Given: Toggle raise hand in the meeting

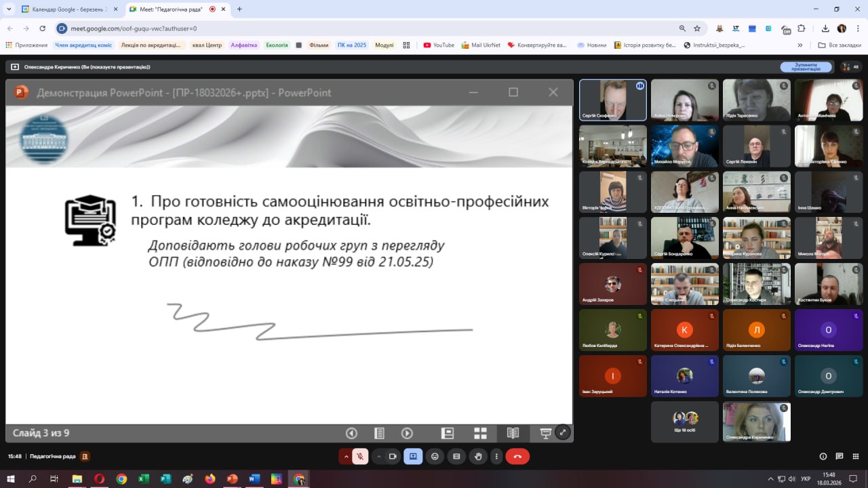Looking at the screenshot, I should coord(479,456).
